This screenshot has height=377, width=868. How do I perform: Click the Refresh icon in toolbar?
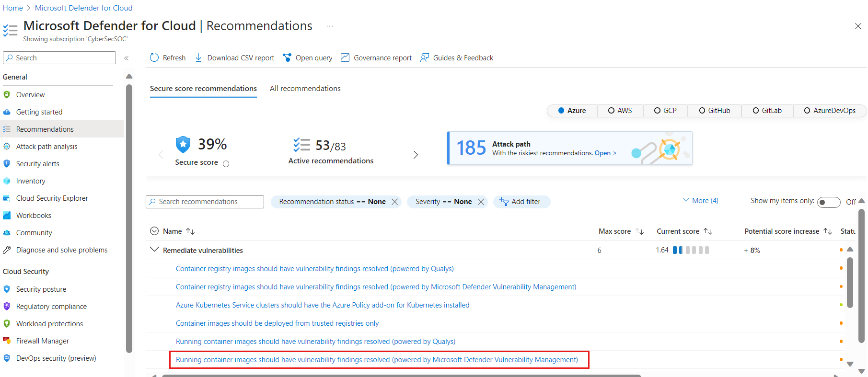[154, 57]
